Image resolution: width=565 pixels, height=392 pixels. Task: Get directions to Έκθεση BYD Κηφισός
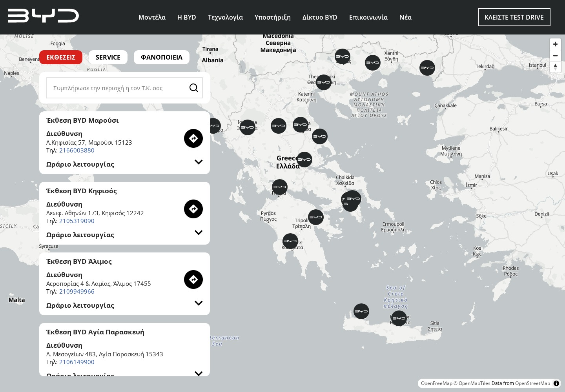click(193, 209)
